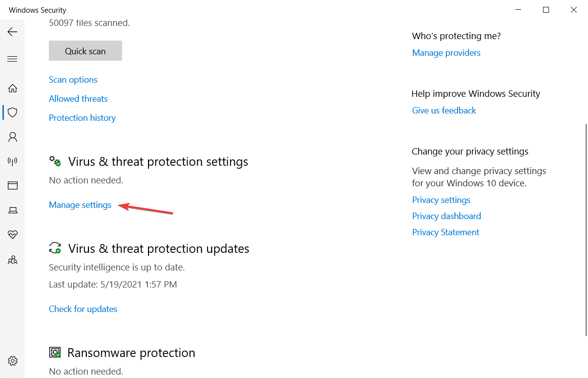Open Device security laptop icon
Image resolution: width=588 pixels, height=378 pixels.
pos(13,210)
